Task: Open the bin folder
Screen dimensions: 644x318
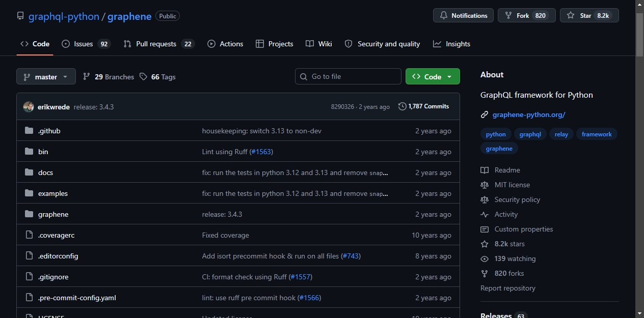Action: pos(43,152)
